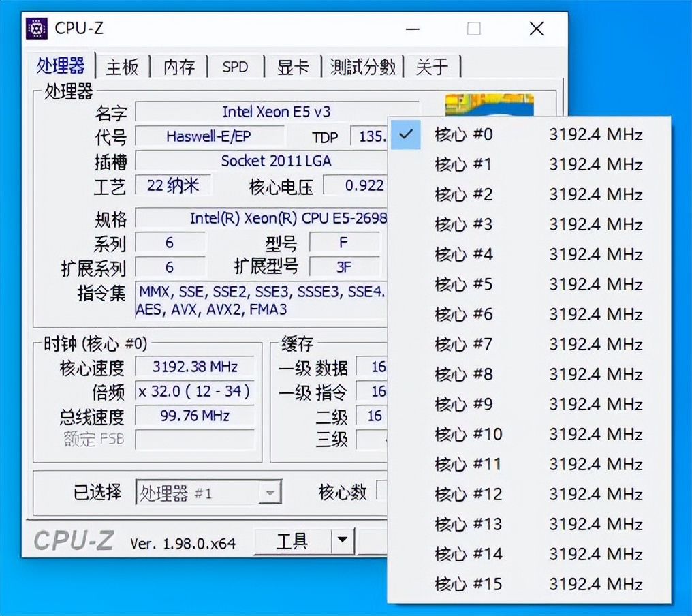The height and width of the screenshot is (616, 692).
Task: Select 核心 #1 from the core list
Action: 465,164
